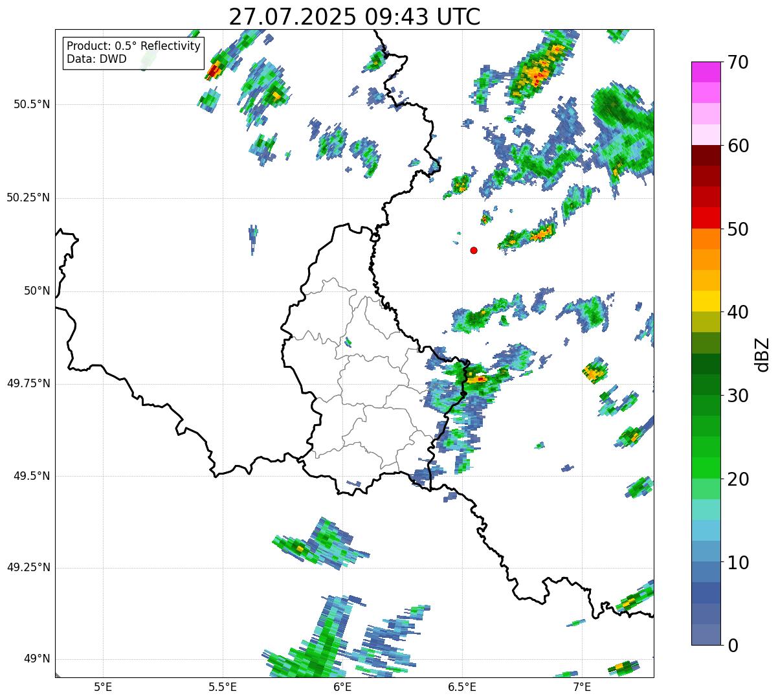The height and width of the screenshot is (700, 778).
Task: Click the "Product: 0.5° Reflectivity" label
Action: tap(133, 46)
